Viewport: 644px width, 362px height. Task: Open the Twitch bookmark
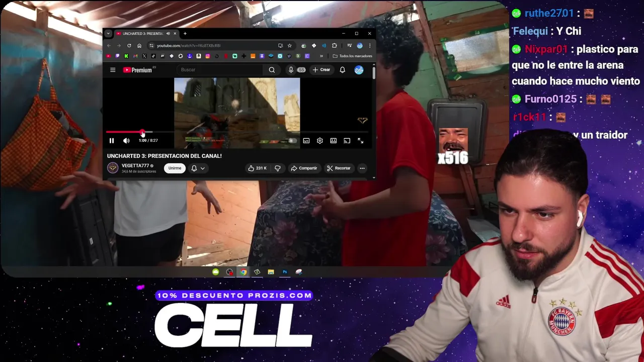click(x=117, y=56)
